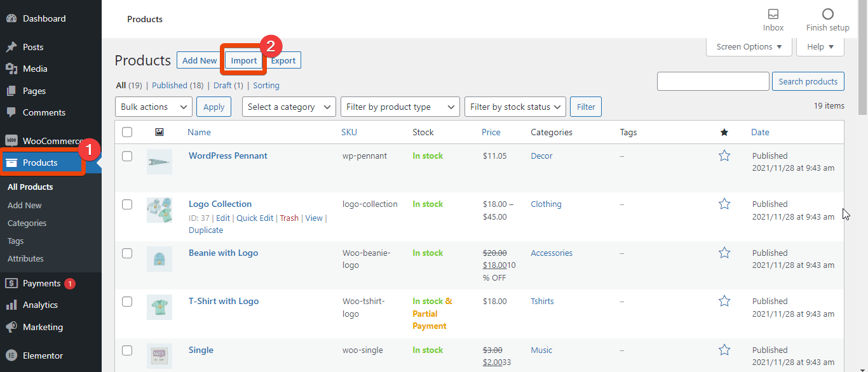868x372 pixels.
Task: Star the WordPress Pennant product as featured
Action: coord(724,156)
